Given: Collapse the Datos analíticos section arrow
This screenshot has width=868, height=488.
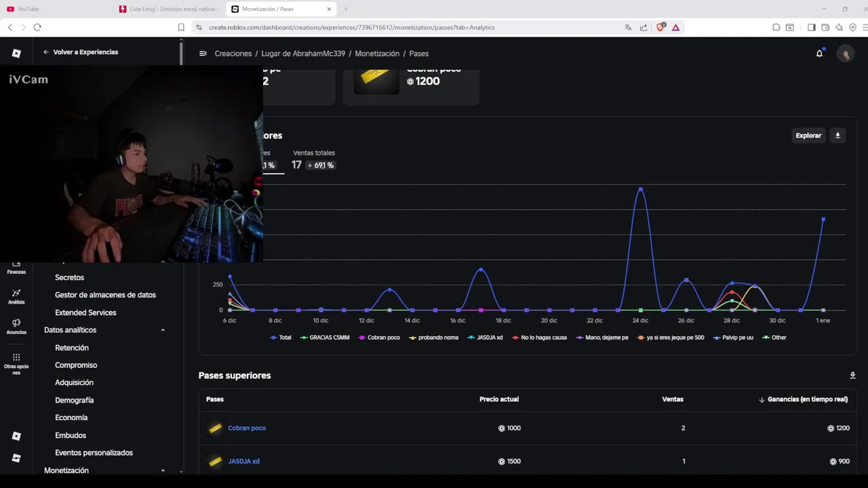Looking at the screenshot, I should [x=163, y=330].
